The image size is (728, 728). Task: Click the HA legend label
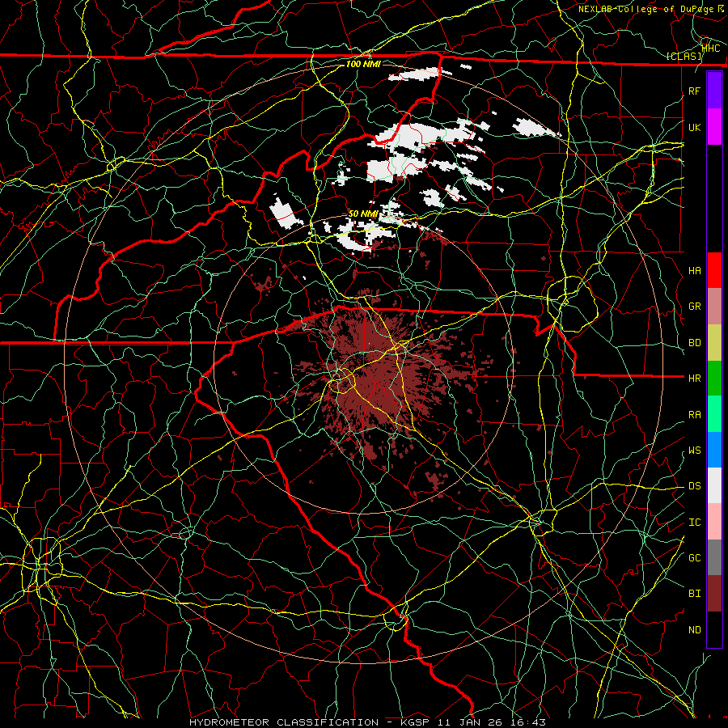click(x=694, y=270)
